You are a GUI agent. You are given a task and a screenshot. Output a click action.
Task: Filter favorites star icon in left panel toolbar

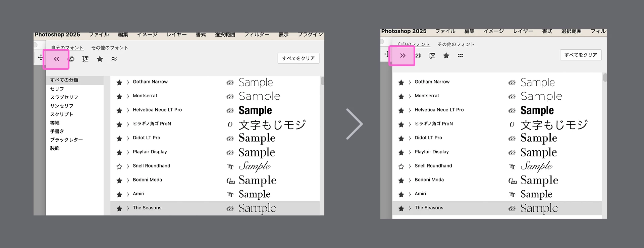pyautogui.click(x=100, y=59)
